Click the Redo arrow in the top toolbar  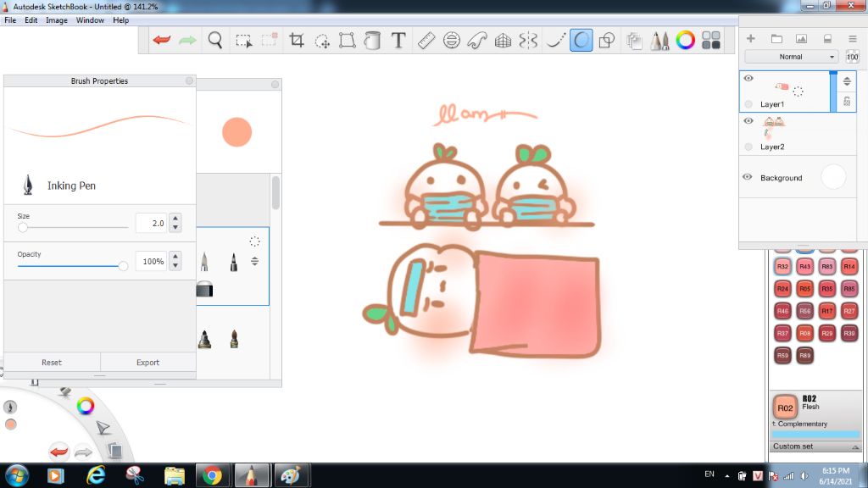coord(187,40)
